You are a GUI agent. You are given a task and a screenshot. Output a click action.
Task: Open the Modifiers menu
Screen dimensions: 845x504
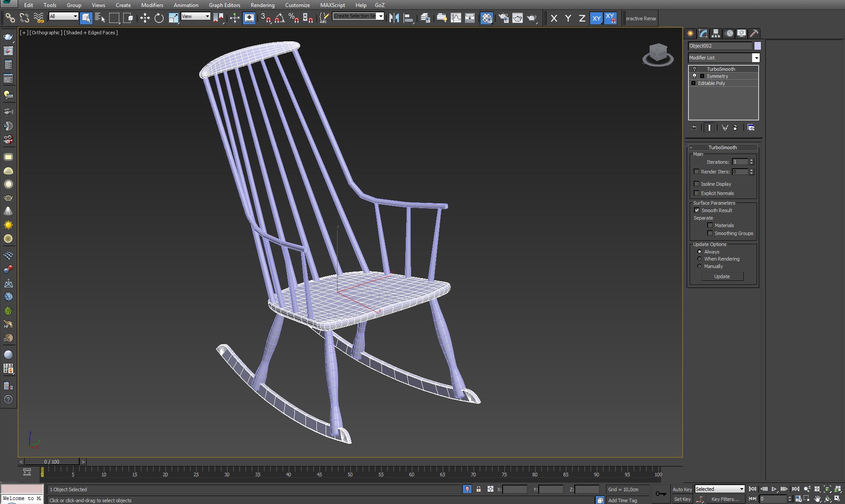coord(152,5)
